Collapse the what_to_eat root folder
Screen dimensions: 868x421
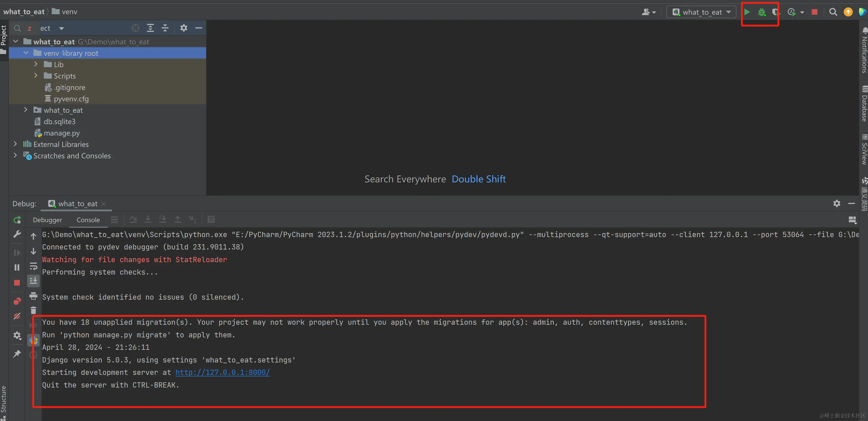(x=15, y=41)
